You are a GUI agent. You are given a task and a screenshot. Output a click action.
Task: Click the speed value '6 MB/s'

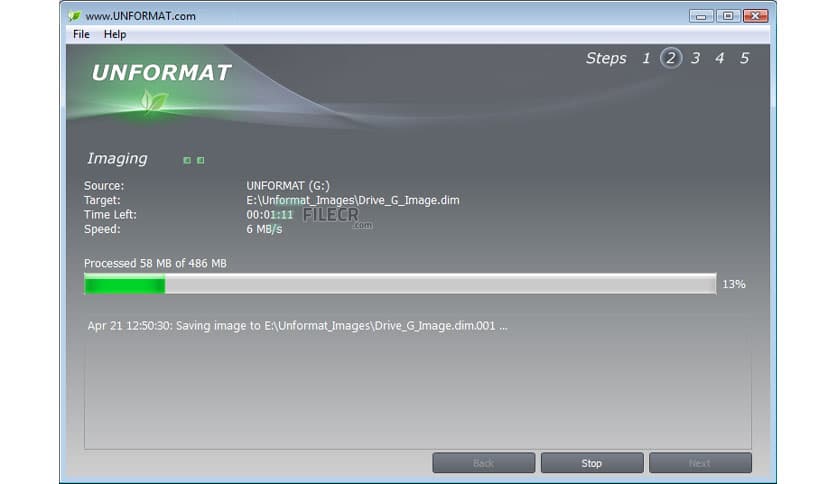tap(264, 229)
